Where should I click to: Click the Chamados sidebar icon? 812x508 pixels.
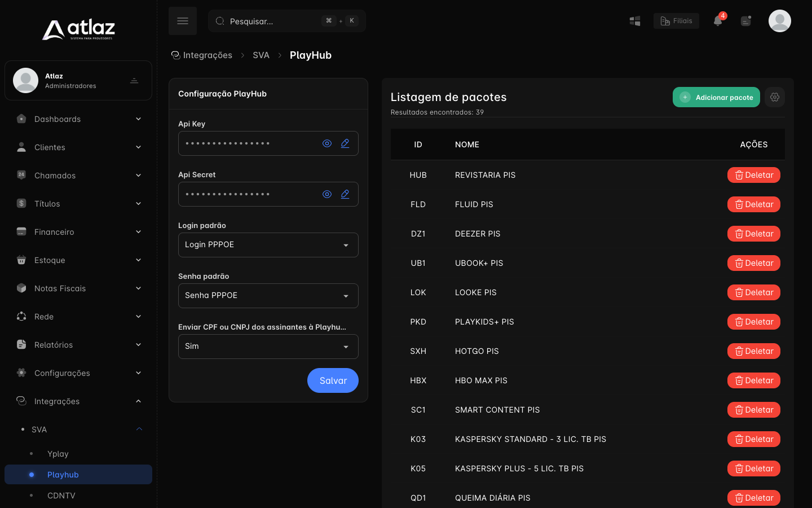(x=21, y=176)
